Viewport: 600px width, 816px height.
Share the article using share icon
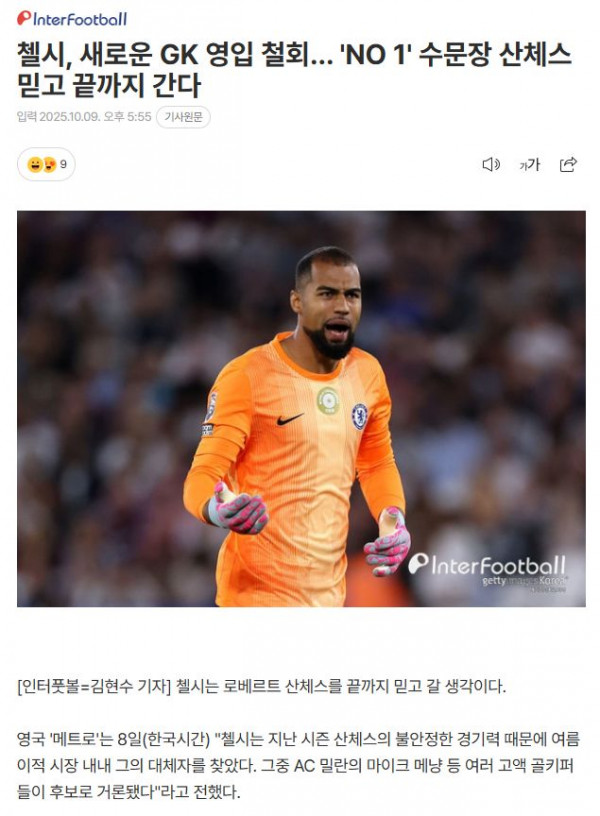[x=568, y=164]
